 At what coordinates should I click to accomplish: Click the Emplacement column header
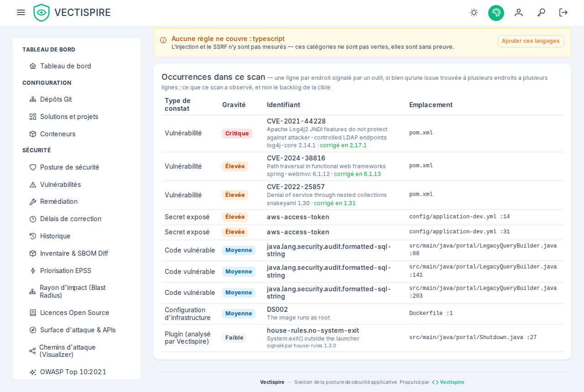431,105
